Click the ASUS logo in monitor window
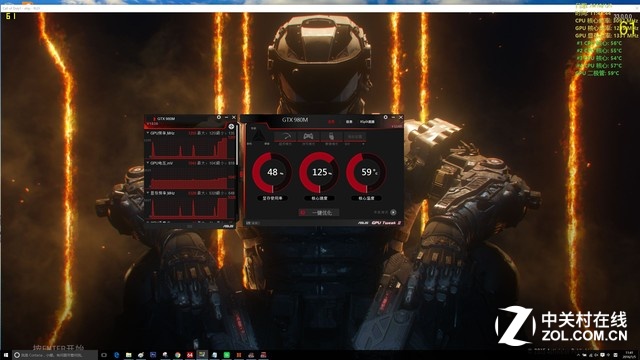This screenshot has height=360, width=640. 228,226
